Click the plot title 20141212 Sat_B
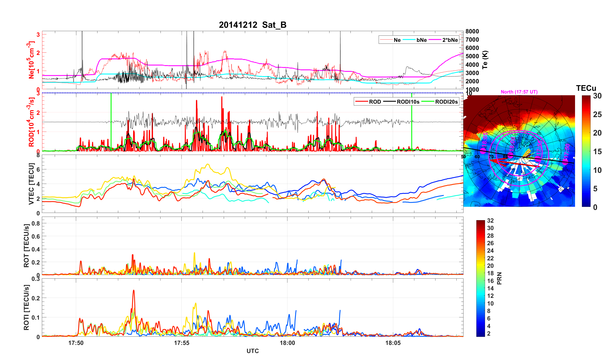The image size is (602, 364). click(252, 25)
